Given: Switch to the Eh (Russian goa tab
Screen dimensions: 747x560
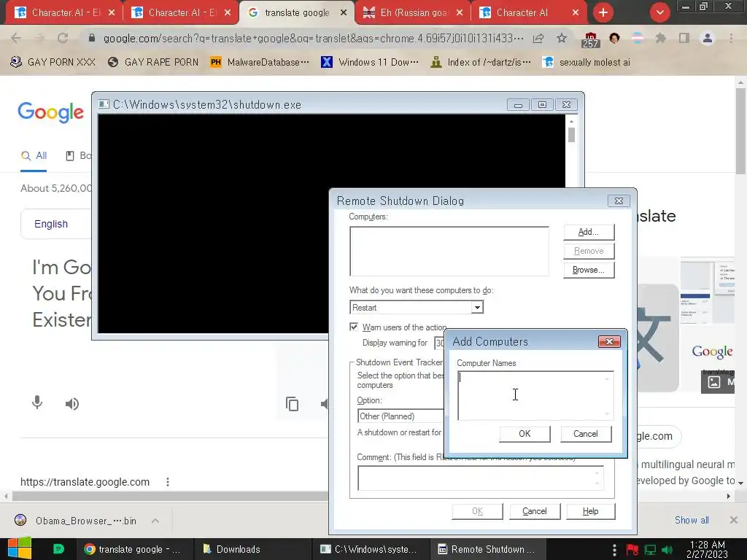Looking at the screenshot, I should point(413,13).
